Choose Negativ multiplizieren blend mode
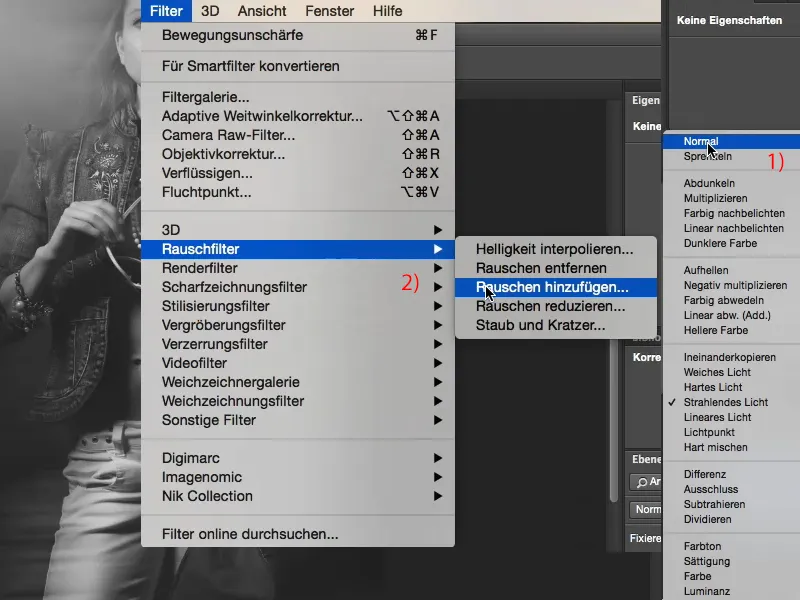 (731, 285)
